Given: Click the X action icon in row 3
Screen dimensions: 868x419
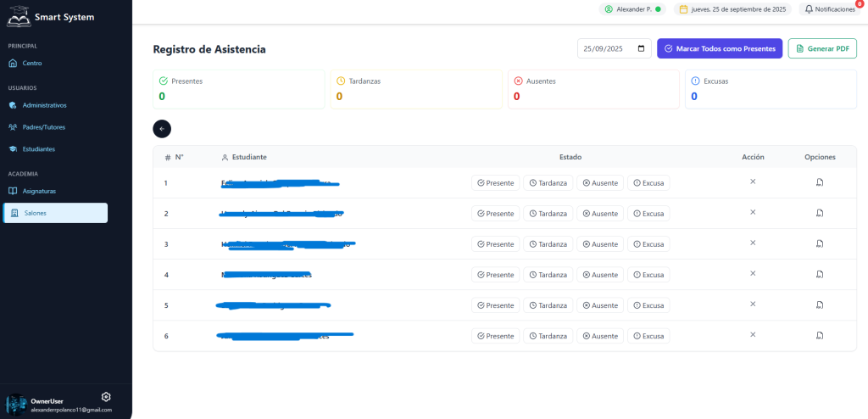Looking at the screenshot, I should (753, 243).
